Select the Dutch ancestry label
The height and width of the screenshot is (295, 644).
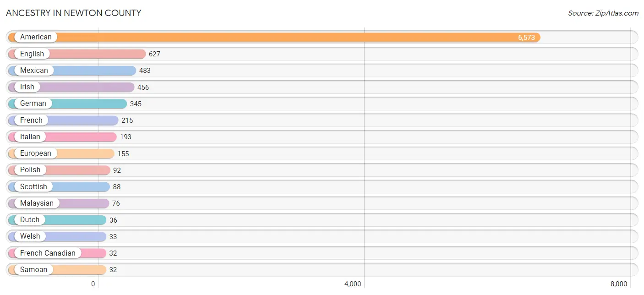(x=30, y=219)
